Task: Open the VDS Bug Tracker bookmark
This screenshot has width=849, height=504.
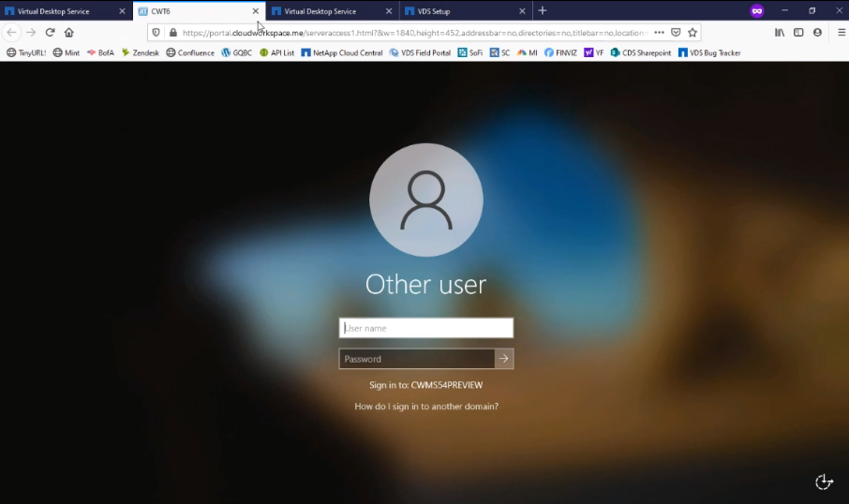Action: point(709,53)
